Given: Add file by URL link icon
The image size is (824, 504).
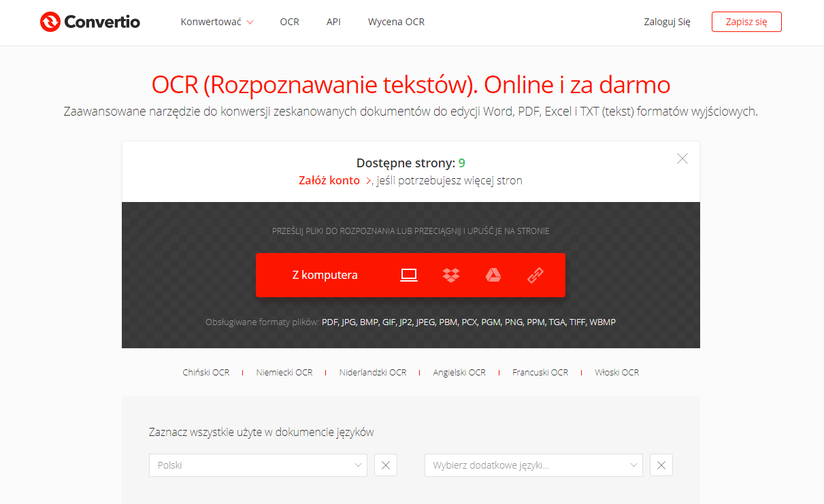Looking at the screenshot, I should (535, 275).
